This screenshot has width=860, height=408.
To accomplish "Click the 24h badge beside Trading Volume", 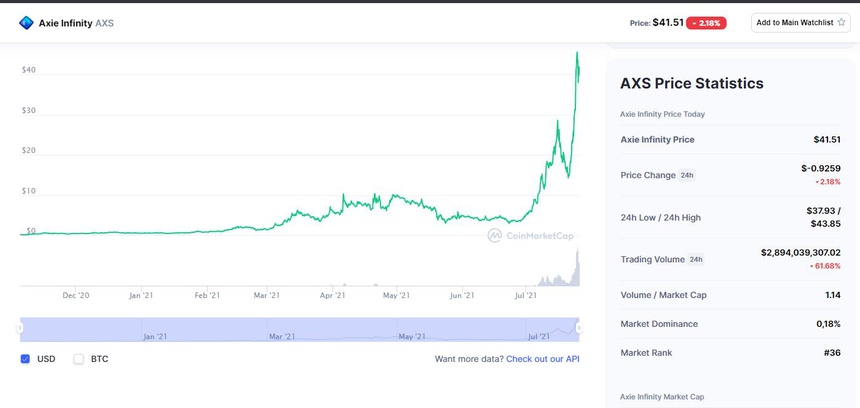I will tap(695, 259).
